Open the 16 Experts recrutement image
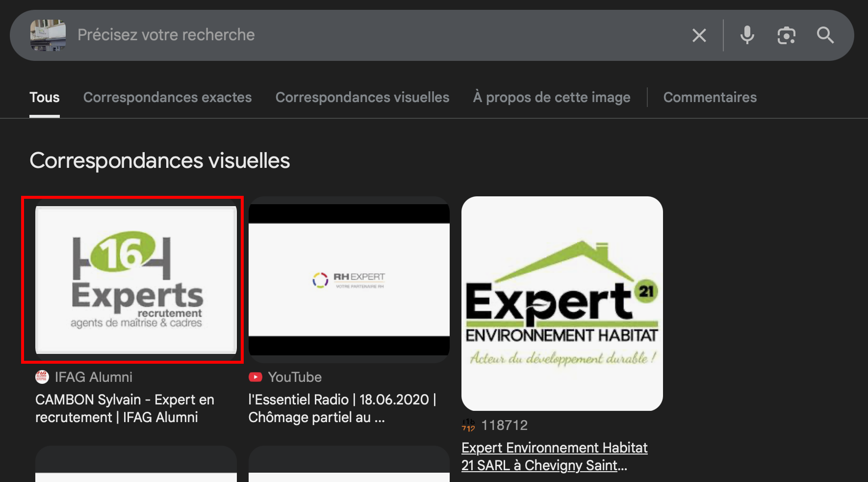 [136, 280]
